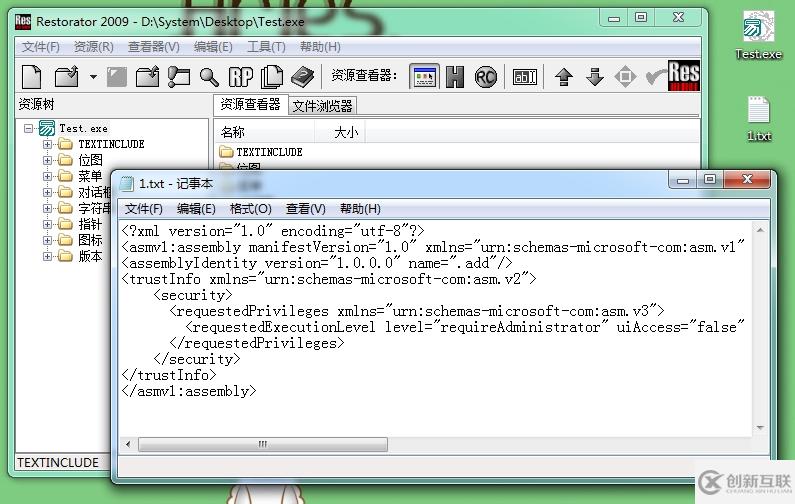Click Notepad scroll left arrow

[x=128, y=444]
